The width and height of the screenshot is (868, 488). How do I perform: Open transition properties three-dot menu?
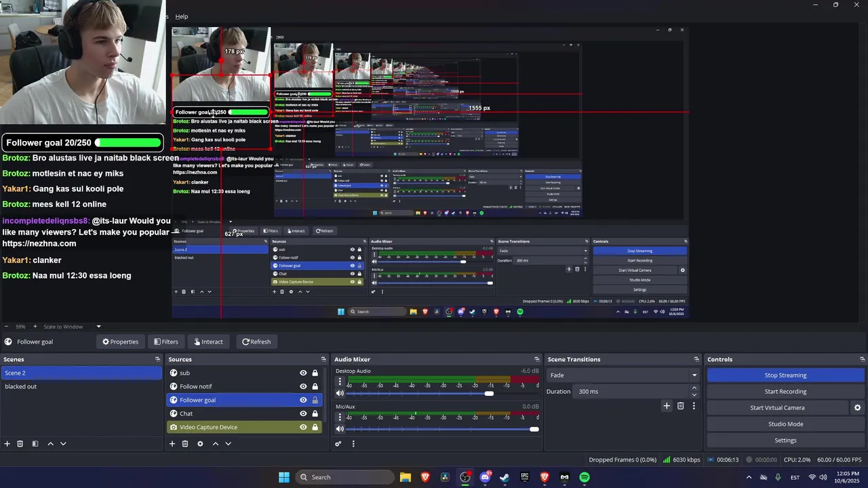point(694,406)
